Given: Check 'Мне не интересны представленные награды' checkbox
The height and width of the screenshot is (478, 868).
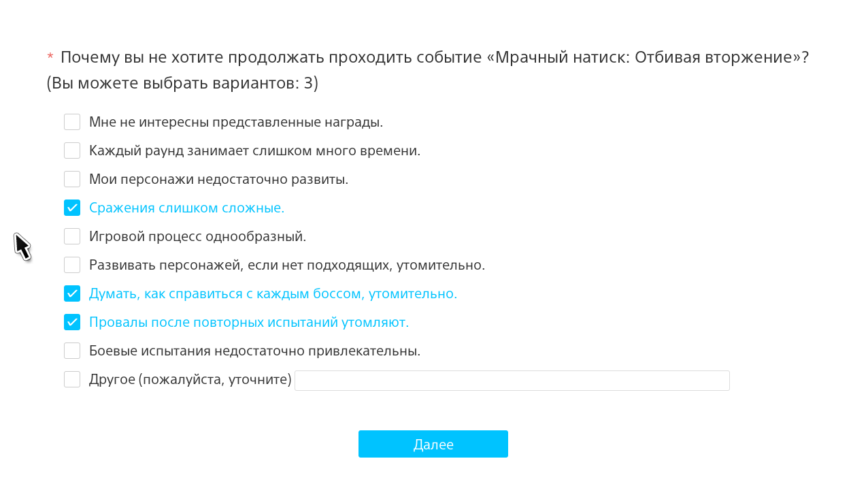Looking at the screenshot, I should coord(72,122).
